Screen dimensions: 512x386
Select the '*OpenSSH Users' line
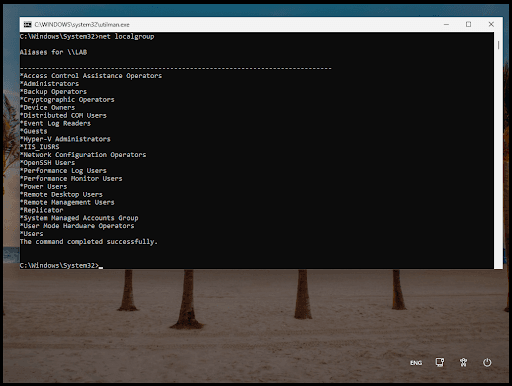coord(47,163)
